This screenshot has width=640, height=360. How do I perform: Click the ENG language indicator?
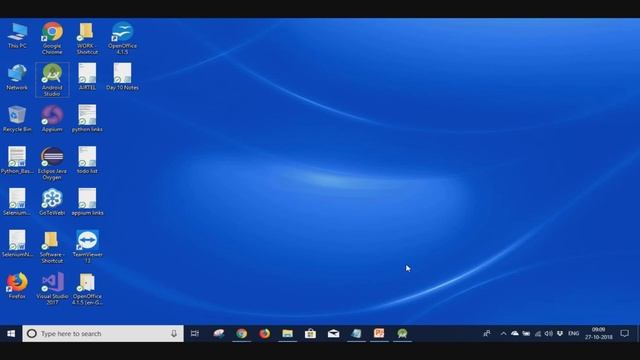[573, 333]
